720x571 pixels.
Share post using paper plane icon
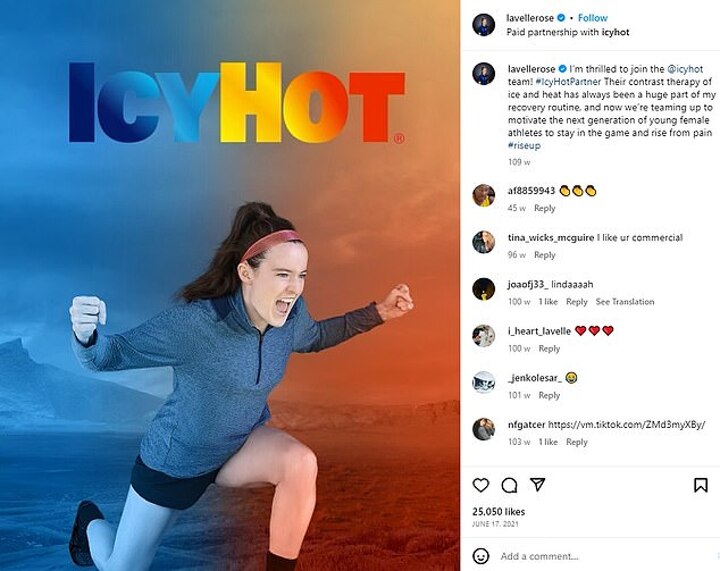[537, 484]
